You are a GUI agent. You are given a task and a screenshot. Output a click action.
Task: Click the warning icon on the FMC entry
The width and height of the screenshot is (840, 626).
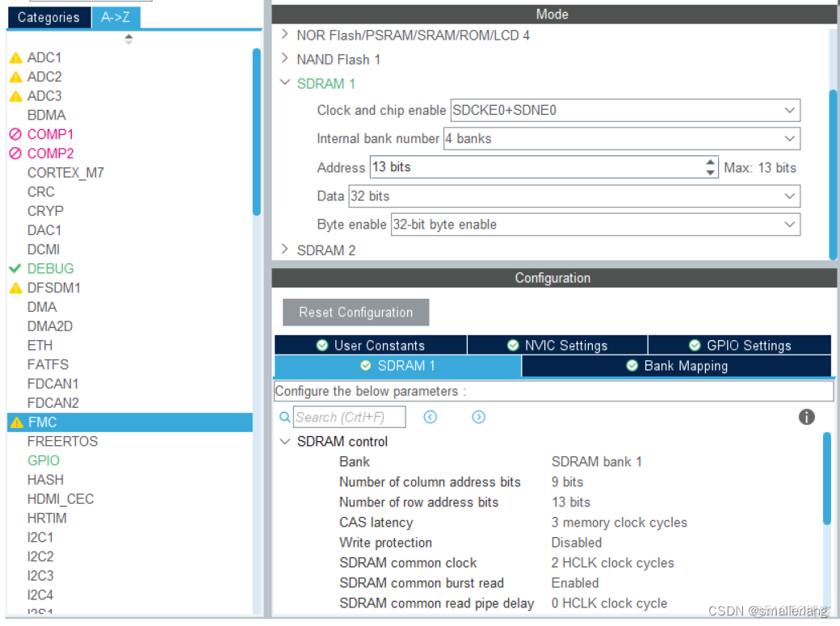click(x=15, y=422)
